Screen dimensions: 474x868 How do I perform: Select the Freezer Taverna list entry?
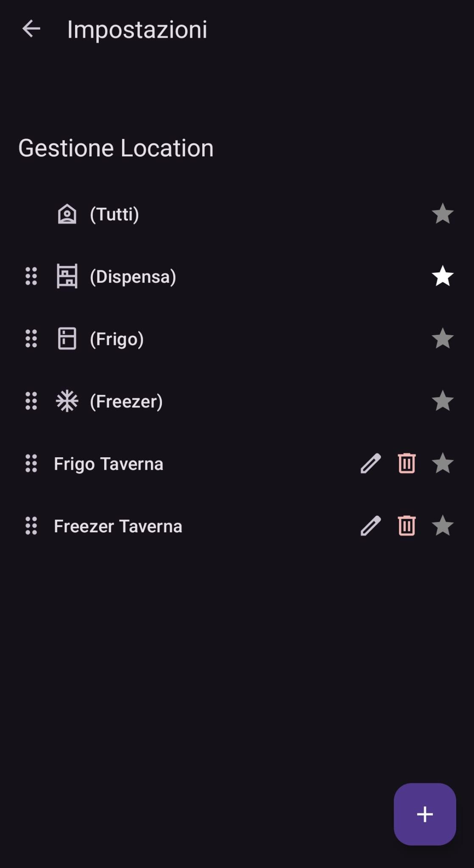[118, 526]
